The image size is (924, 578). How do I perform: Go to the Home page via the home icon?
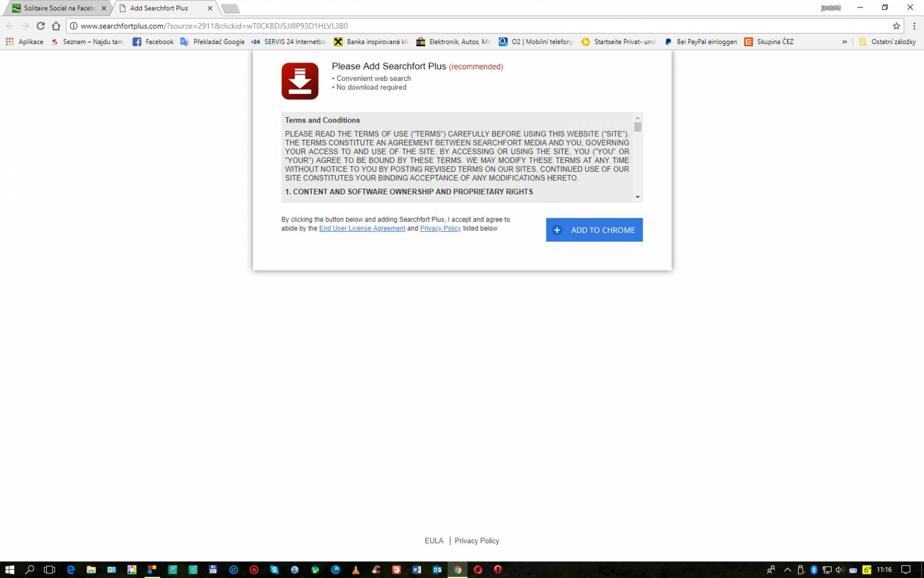click(x=56, y=25)
